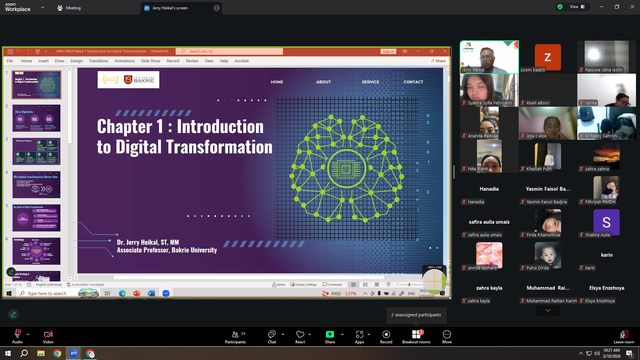The height and width of the screenshot is (360, 640).
Task: Open the Zoom Workplace dropdown arrow
Action: [x=42, y=7]
